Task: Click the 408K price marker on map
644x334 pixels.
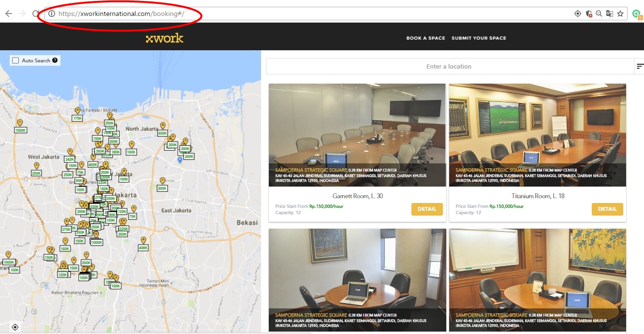Action: coord(143,247)
